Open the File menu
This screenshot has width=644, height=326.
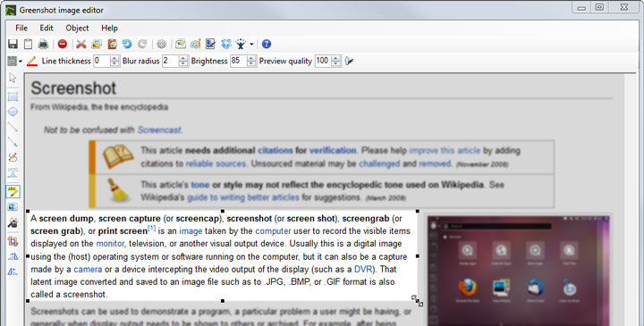click(21, 28)
